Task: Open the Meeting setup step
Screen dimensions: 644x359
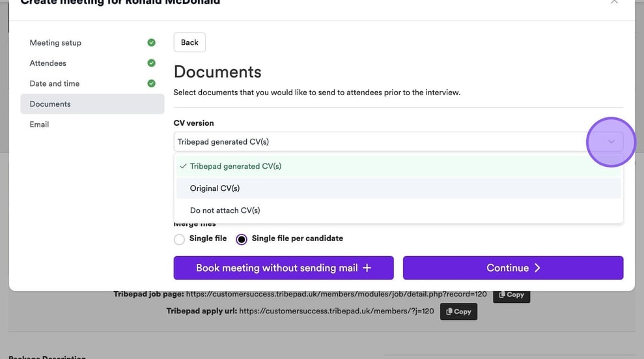Action: point(55,43)
